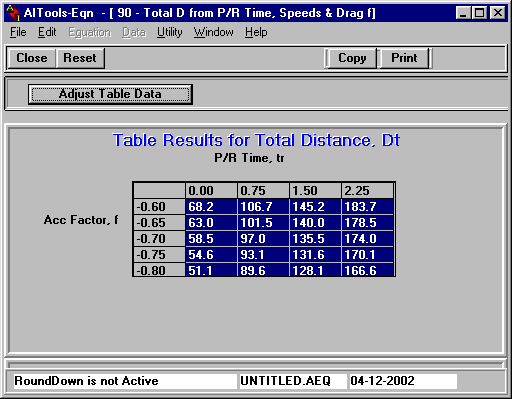Screen dimensions: 512x399
Task: Click the greyed Data menu
Action: 134,32
